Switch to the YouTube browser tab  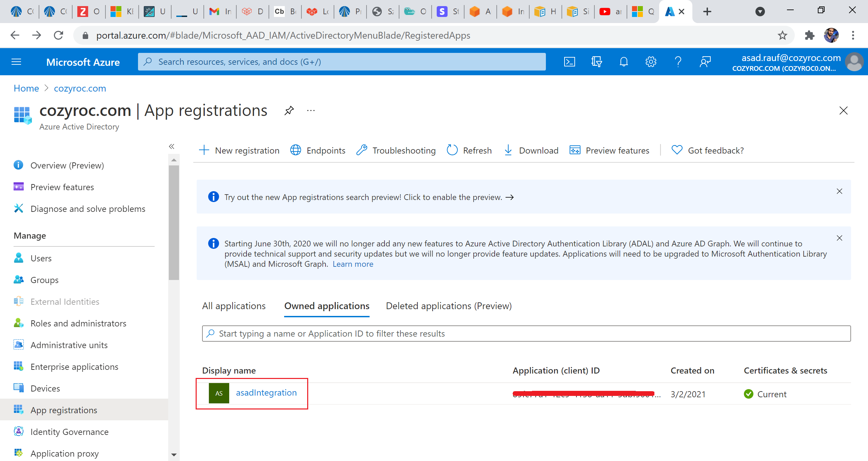point(611,12)
